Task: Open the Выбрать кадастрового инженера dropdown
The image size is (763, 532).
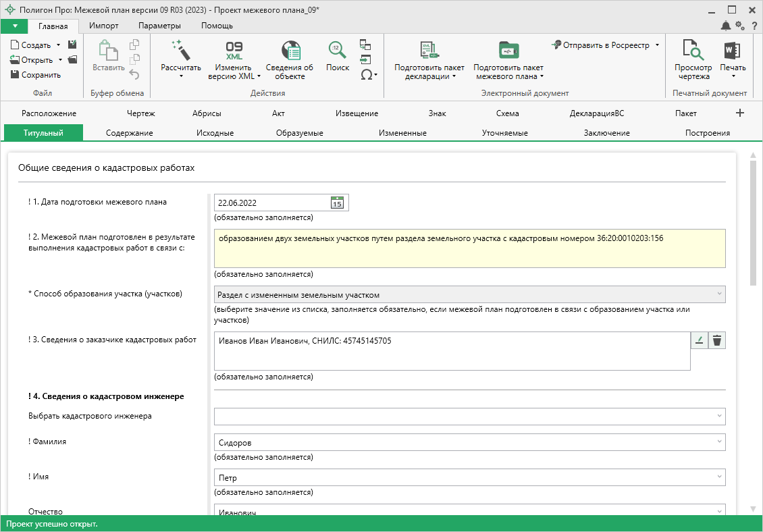Action: [718, 417]
